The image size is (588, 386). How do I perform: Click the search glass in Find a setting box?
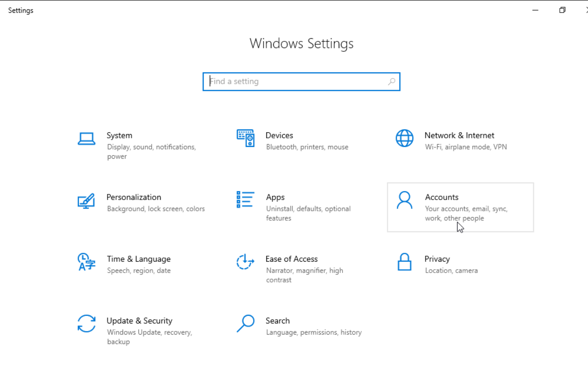click(392, 81)
